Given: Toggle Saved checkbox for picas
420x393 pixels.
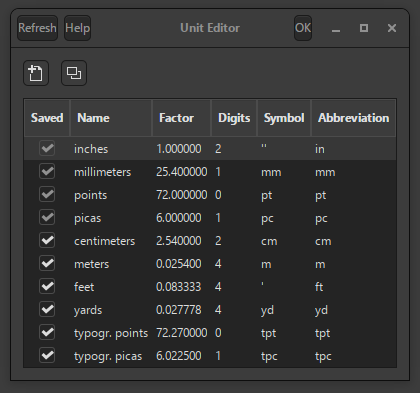Looking at the screenshot, I should [x=47, y=217].
